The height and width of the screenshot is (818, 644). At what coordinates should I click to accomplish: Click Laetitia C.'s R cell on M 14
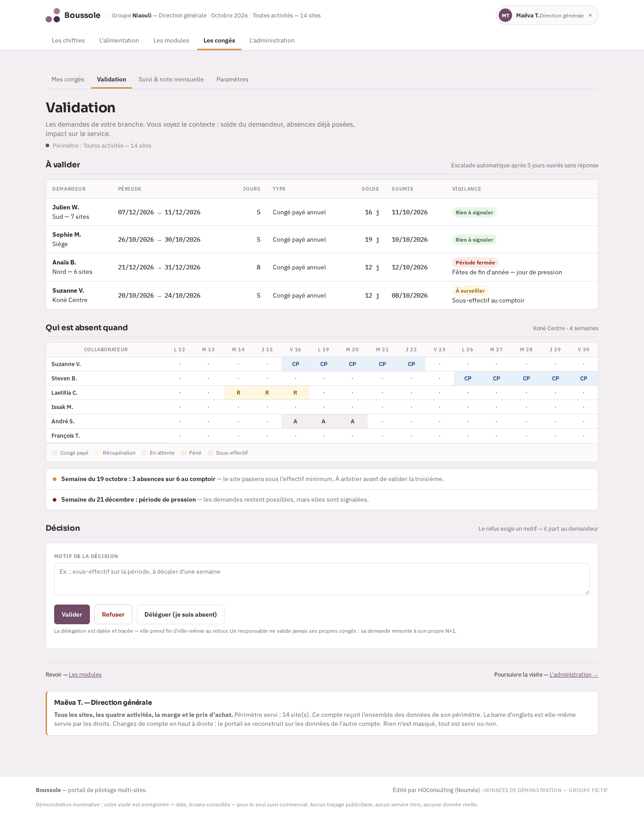[x=238, y=393]
